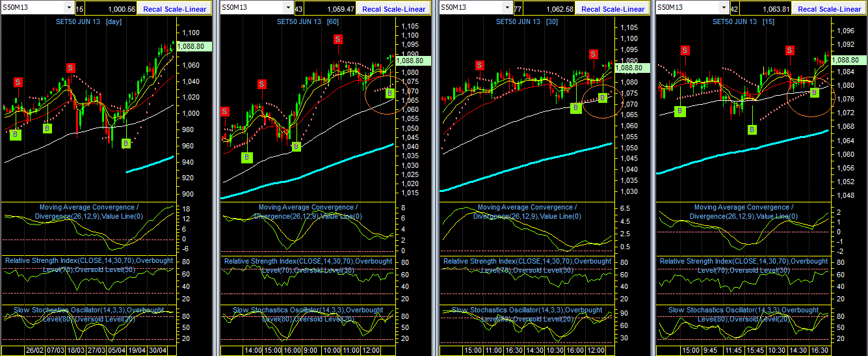
Task: Click the price field showing 1,062.58
Action: click(549, 8)
